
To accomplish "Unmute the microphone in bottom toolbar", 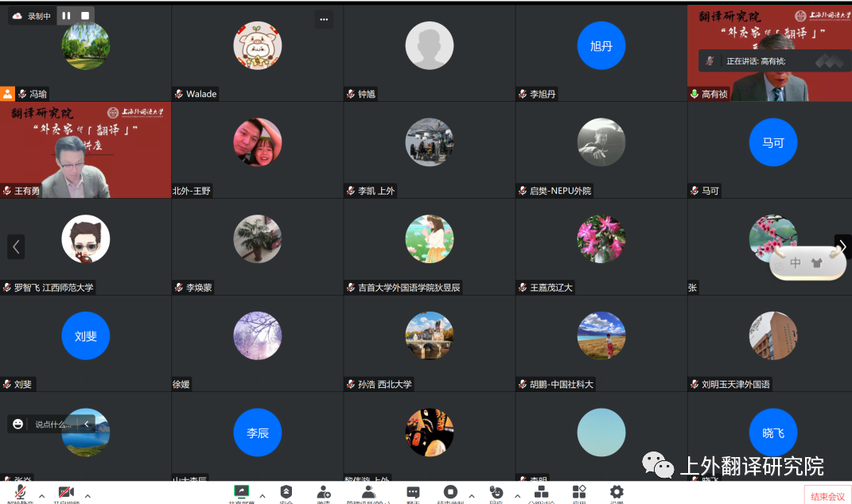I will 20,493.
